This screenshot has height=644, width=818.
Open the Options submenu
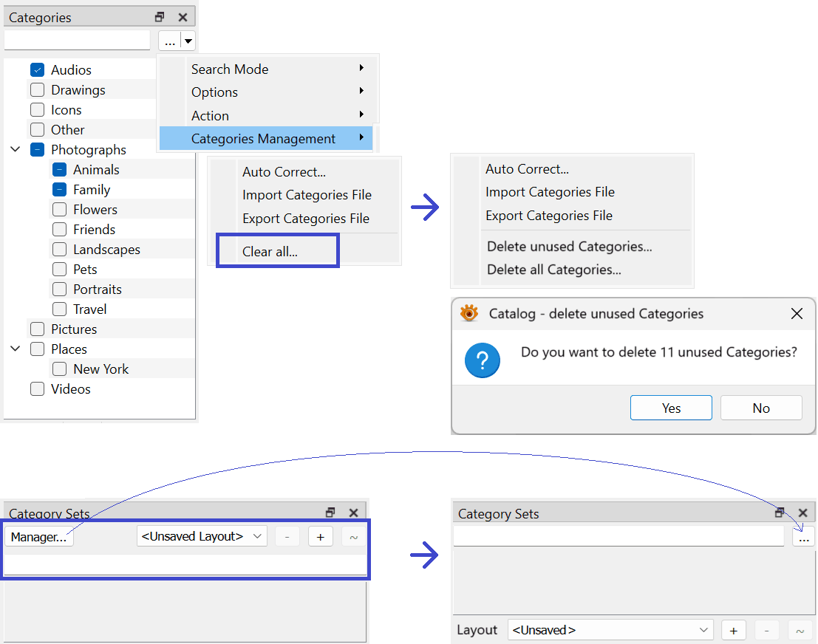coord(266,92)
